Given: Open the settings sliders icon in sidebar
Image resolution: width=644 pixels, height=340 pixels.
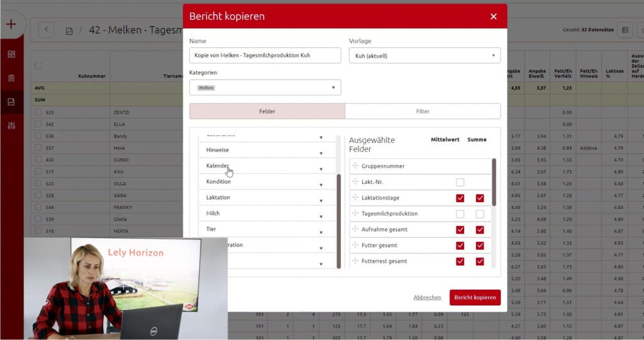Looking at the screenshot, I should click(11, 125).
